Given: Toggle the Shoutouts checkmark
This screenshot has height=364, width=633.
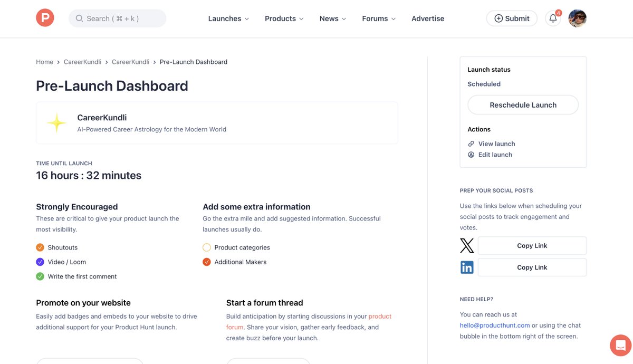Looking at the screenshot, I should [x=40, y=247].
